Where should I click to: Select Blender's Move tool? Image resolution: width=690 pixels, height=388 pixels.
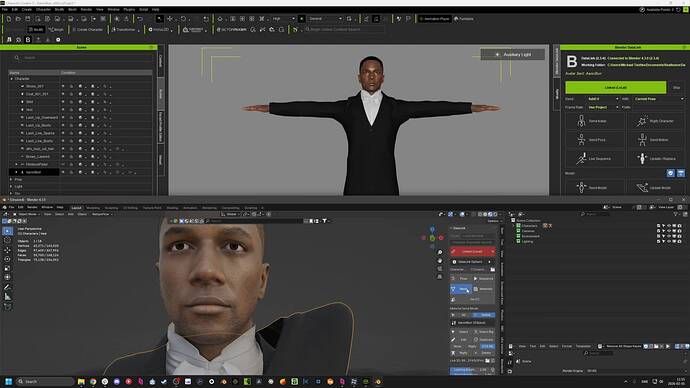(x=7, y=250)
